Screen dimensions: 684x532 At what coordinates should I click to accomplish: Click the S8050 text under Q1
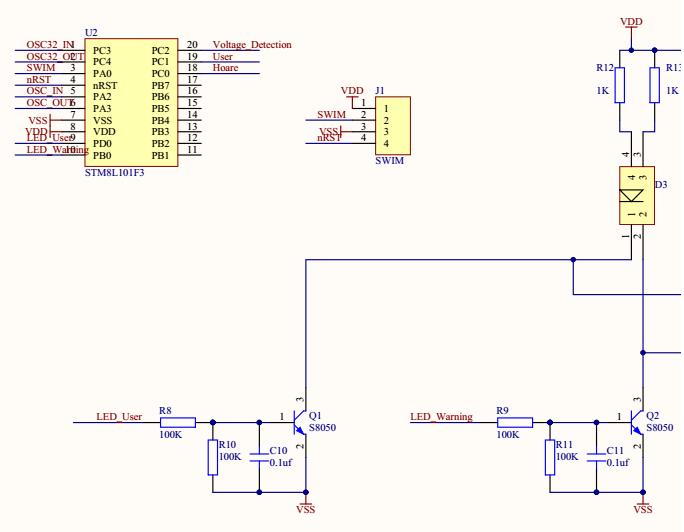tap(322, 428)
